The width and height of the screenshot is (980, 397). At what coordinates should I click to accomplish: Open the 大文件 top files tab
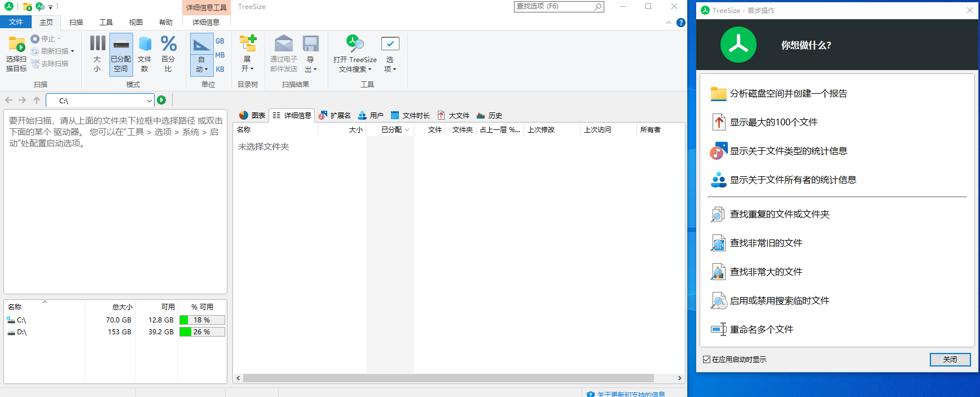[454, 115]
